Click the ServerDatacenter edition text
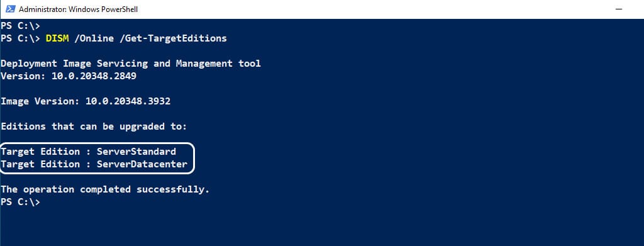The height and width of the screenshot is (246, 644). click(142, 164)
